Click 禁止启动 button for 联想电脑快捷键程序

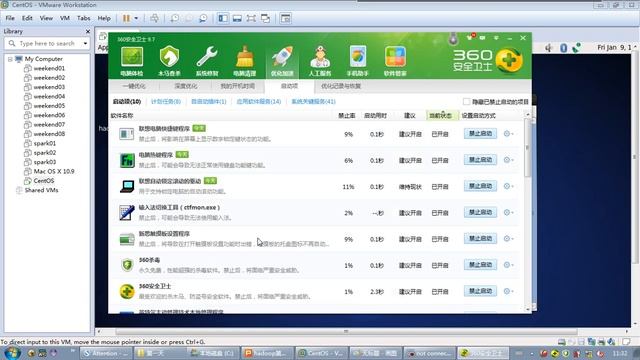click(x=480, y=133)
